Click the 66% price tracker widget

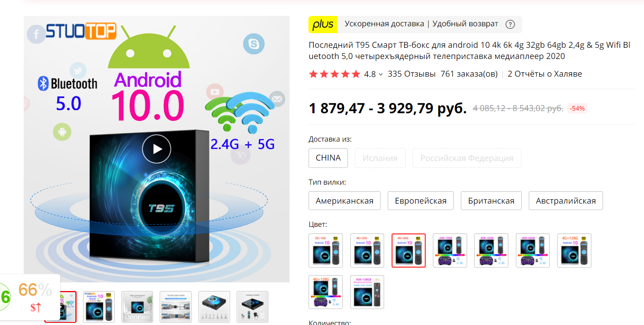[29, 297]
